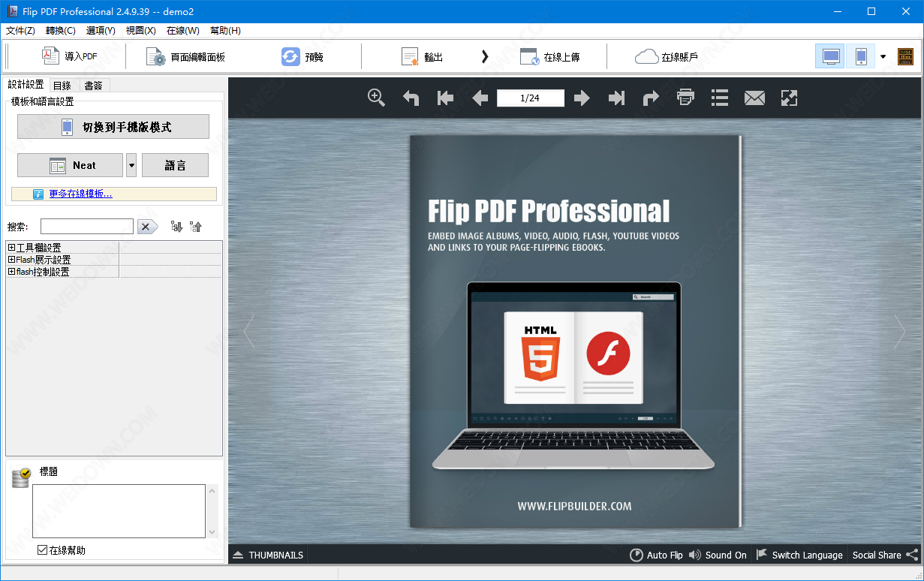Switch to desktop monitor view icon

click(x=830, y=56)
